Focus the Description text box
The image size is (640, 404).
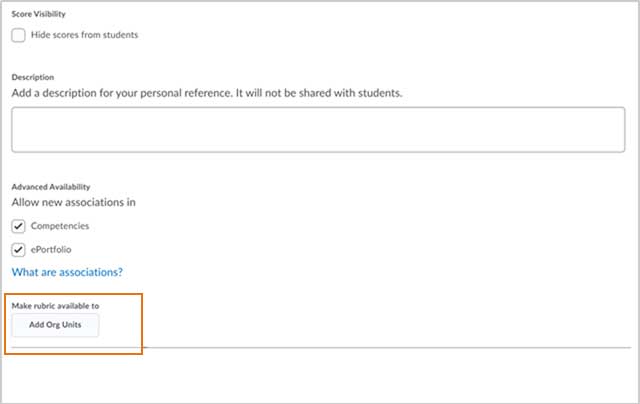pos(318,130)
